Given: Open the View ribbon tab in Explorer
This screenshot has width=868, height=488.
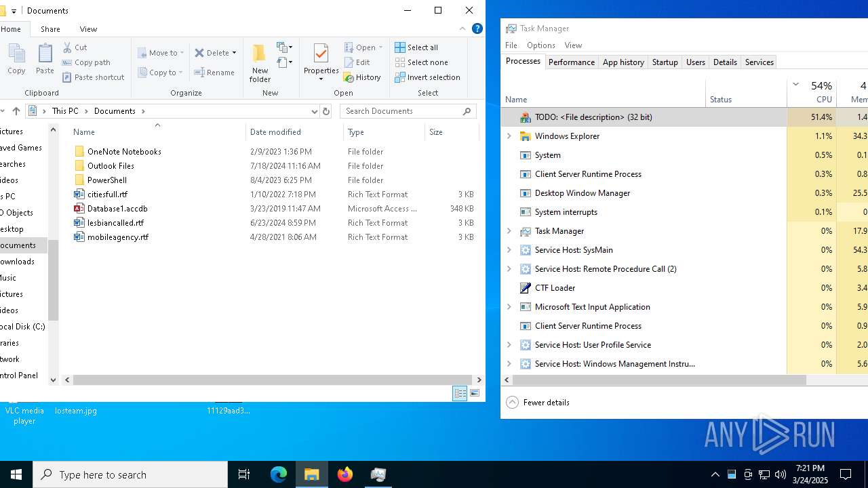Looking at the screenshot, I should click(88, 29).
